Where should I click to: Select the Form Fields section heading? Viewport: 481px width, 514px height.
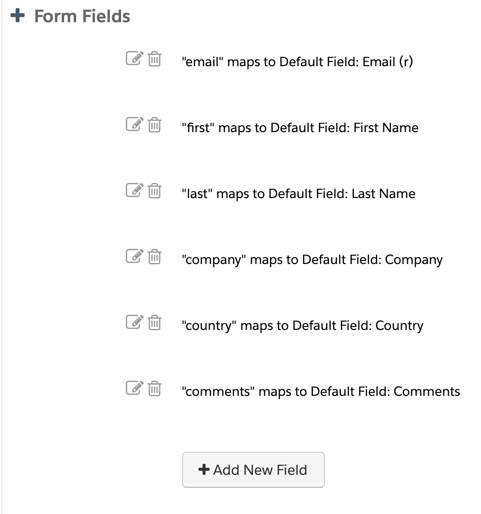[x=82, y=16]
